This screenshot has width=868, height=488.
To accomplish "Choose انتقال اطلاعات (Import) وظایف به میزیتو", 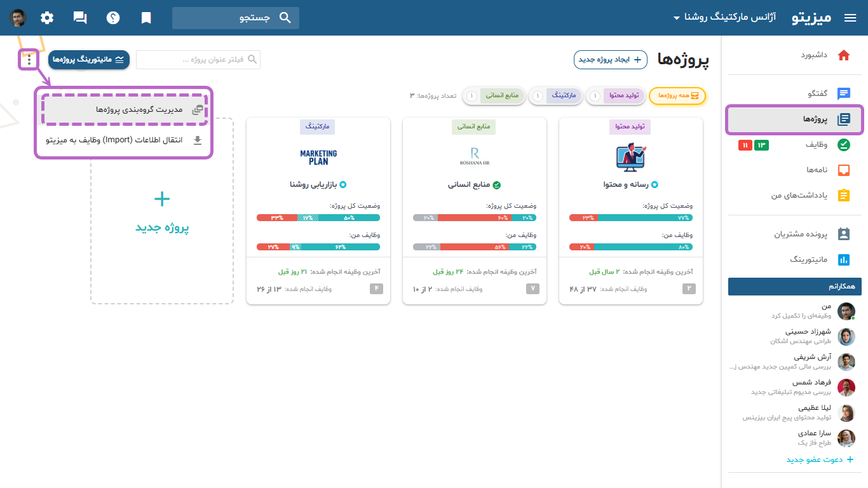I will coord(124,140).
